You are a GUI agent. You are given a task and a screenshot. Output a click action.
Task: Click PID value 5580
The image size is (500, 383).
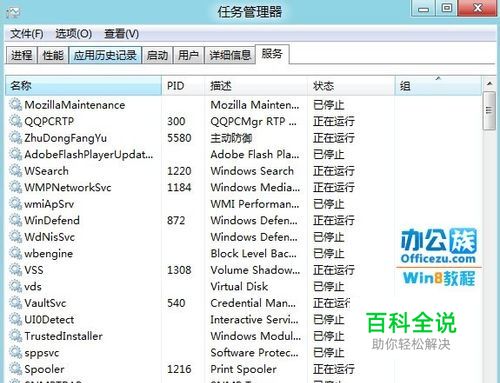[x=179, y=138]
